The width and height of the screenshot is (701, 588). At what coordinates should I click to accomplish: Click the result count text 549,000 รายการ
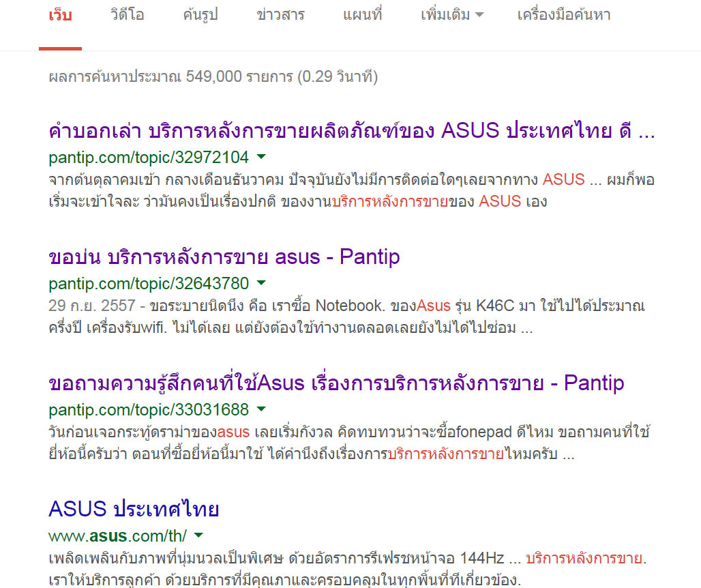pyautogui.click(x=239, y=76)
